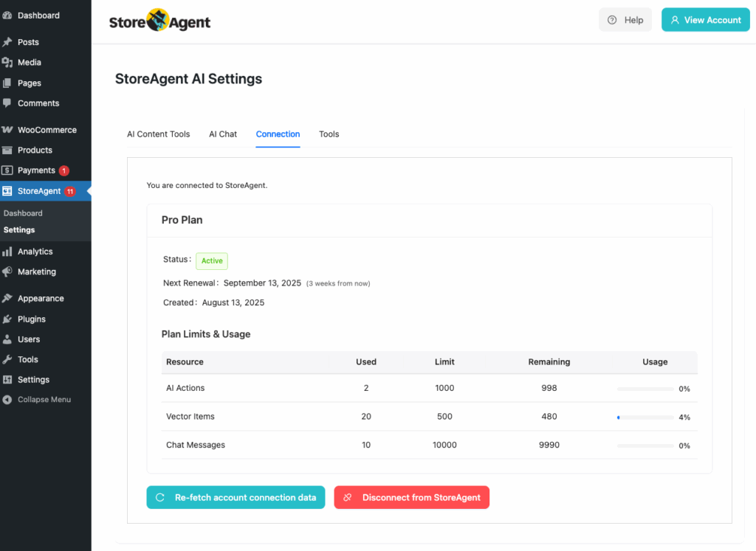Screen dimensions: 756x551
Task: Click the Tools wrench icon in sidebar
Action: point(7,359)
